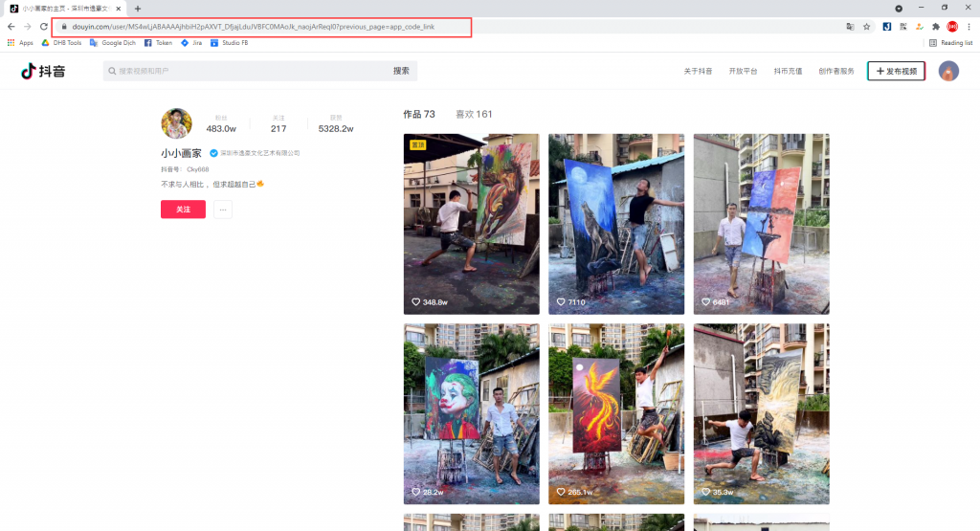Open the Token Facebook bookmark
This screenshot has width=980, height=531.
point(158,43)
